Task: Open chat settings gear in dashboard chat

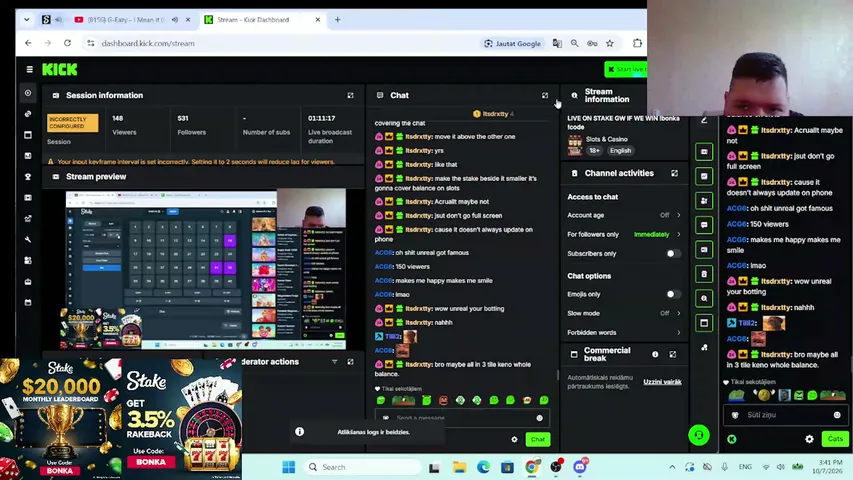Action: [x=514, y=439]
